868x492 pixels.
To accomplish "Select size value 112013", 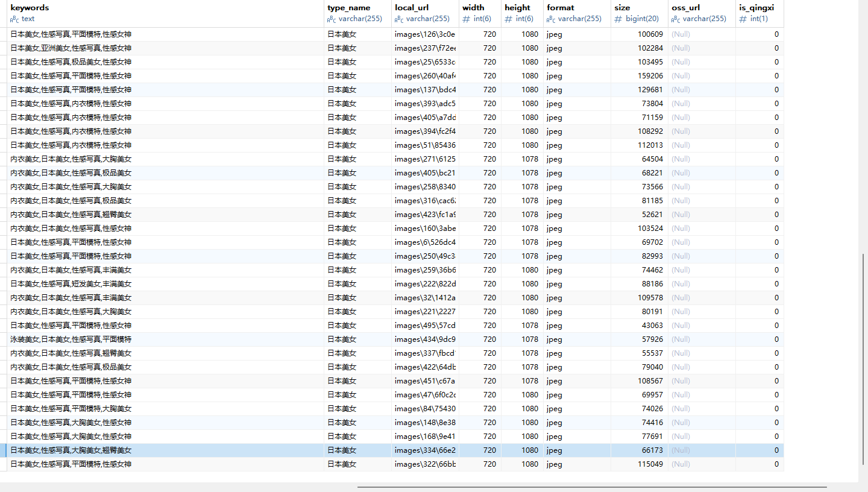I will coord(640,145).
